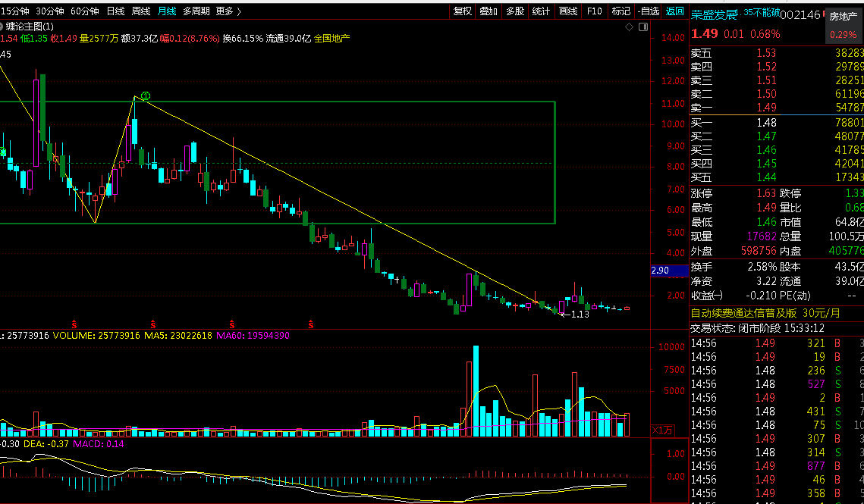Click the 买五 1.44 order row
Screen dimensions: 864x504
click(x=777, y=177)
